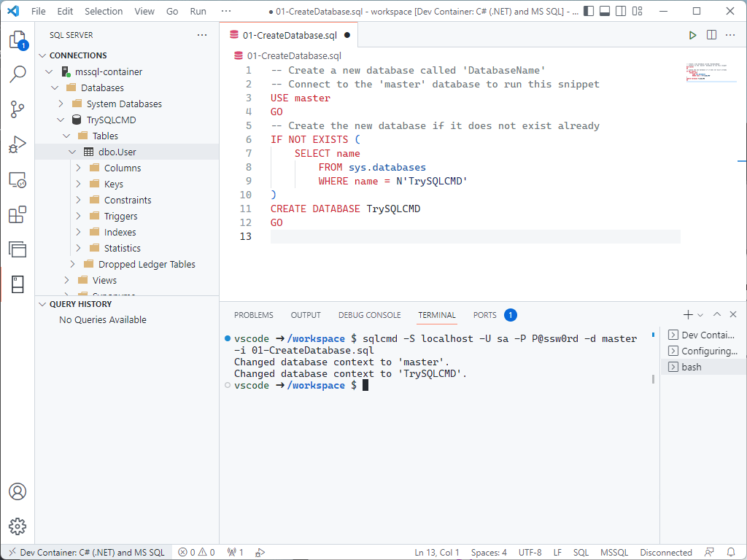The image size is (747, 560).
Task: Split the editor using the split icon
Action: tap(711, 34)
